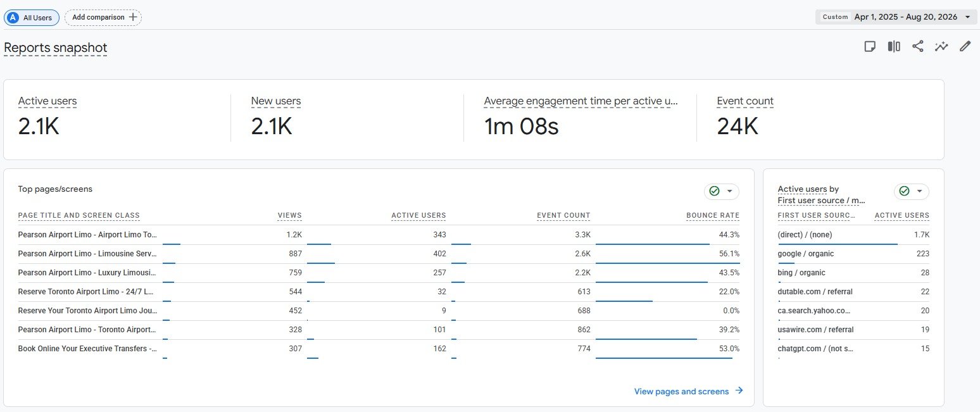Viewport: 980px width, 412px height.
Task: Click the First user source / m… dimension selector
Action: pos(822,201)
